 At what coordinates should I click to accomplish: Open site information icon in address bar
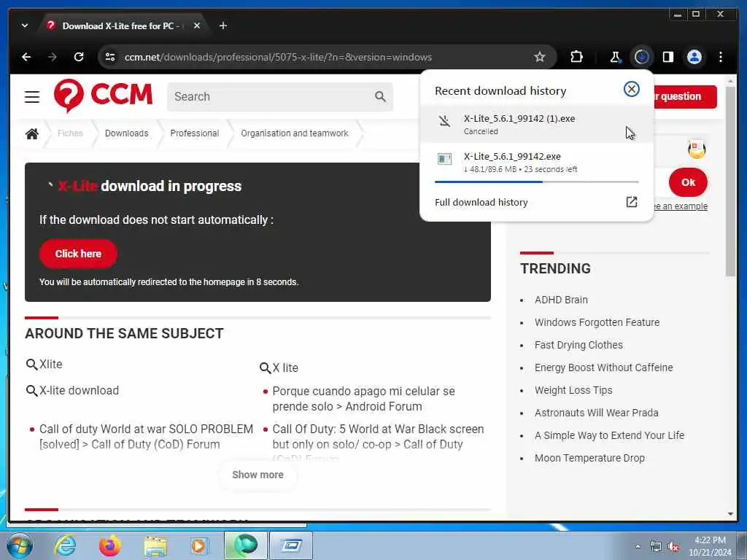point(110,57)
